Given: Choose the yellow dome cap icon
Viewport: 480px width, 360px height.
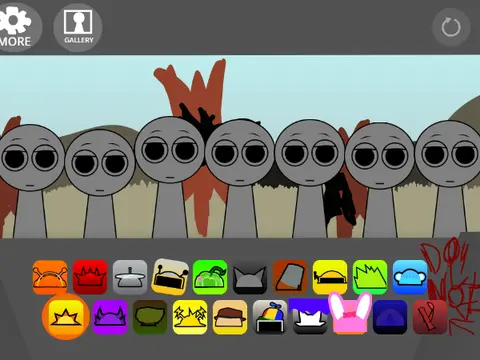Looking at the screenshot, I should click(x=330, y=277).
